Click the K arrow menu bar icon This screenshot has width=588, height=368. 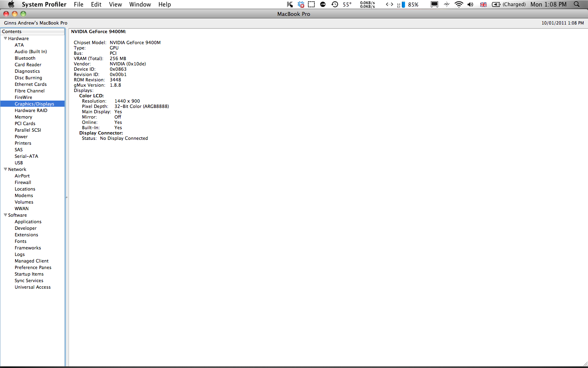point(290,4)
